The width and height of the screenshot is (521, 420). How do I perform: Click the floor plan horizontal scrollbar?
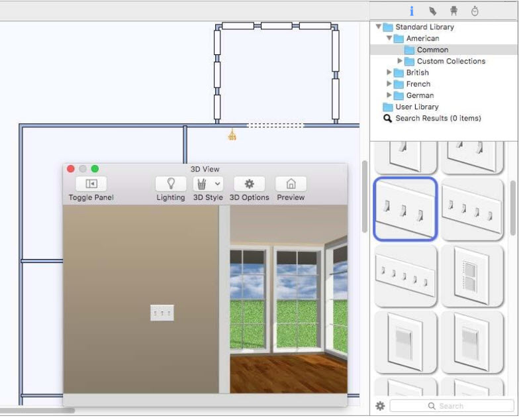37,411
